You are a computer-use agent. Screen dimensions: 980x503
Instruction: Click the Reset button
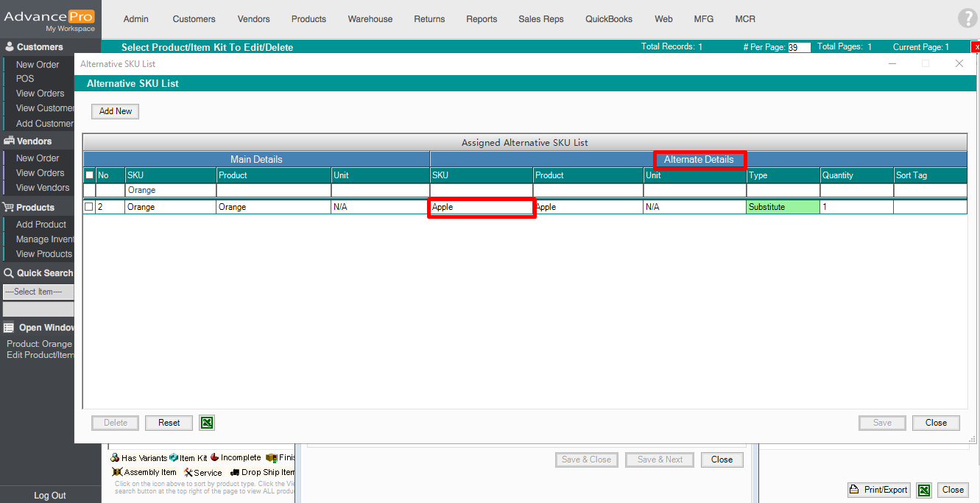point(169,423)
